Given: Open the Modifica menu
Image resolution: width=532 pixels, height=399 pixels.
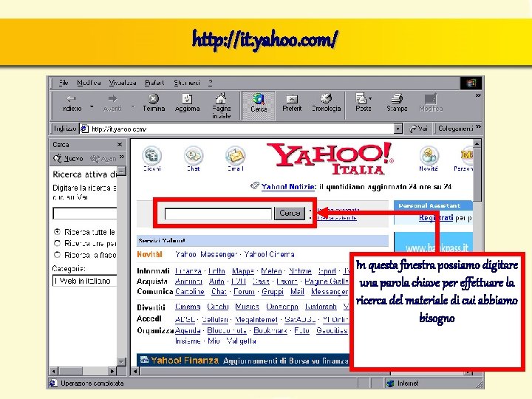Looking at the screenshot, I should [89, 83].
